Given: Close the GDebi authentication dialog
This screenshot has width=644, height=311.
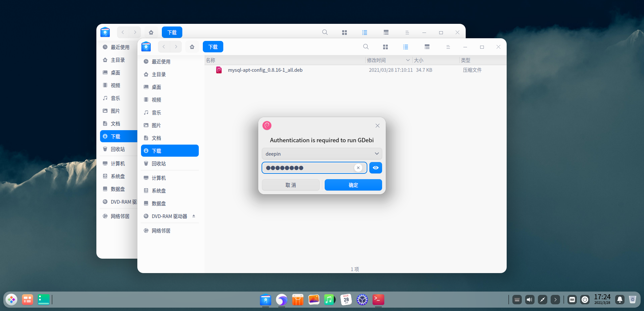Looking at the screenshot, I should click(x=377, y=125).
